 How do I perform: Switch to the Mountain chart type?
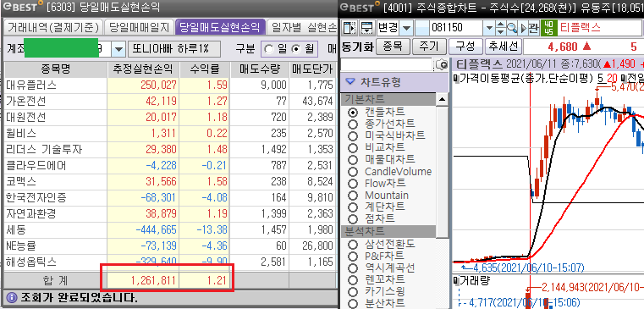353,196
